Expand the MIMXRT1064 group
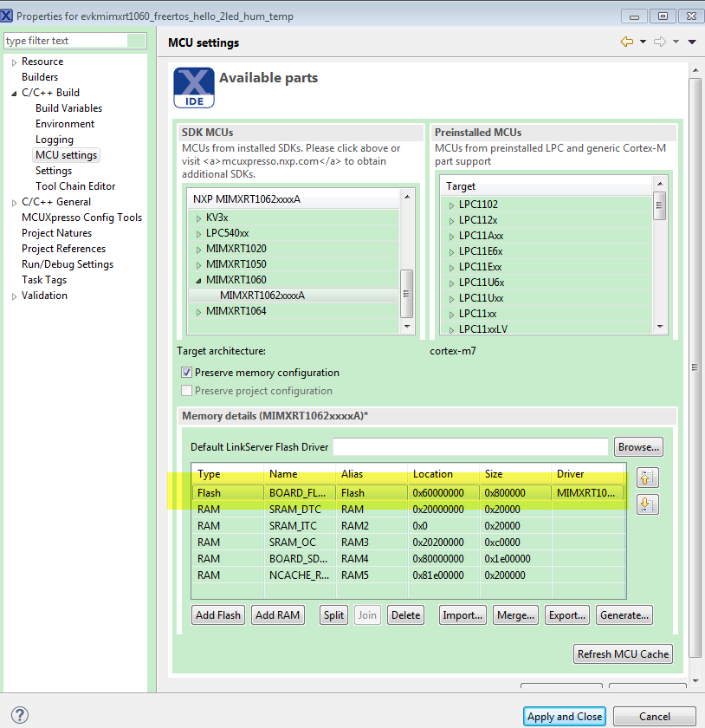This screenshot has width=705, height=728. point(198,312)
